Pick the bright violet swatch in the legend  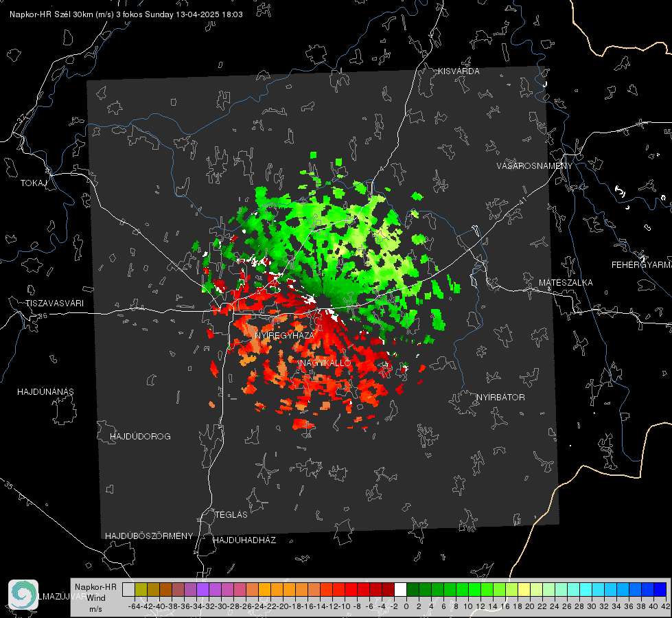pyautogui.click(x=202, y=590)
